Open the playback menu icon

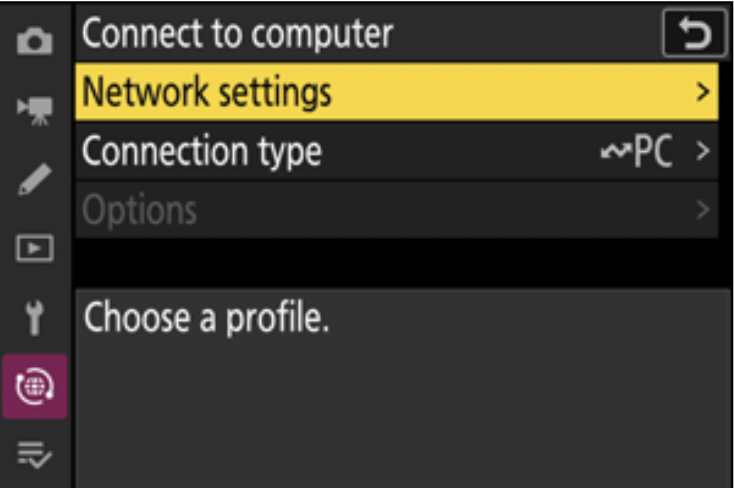coord(35,248)
